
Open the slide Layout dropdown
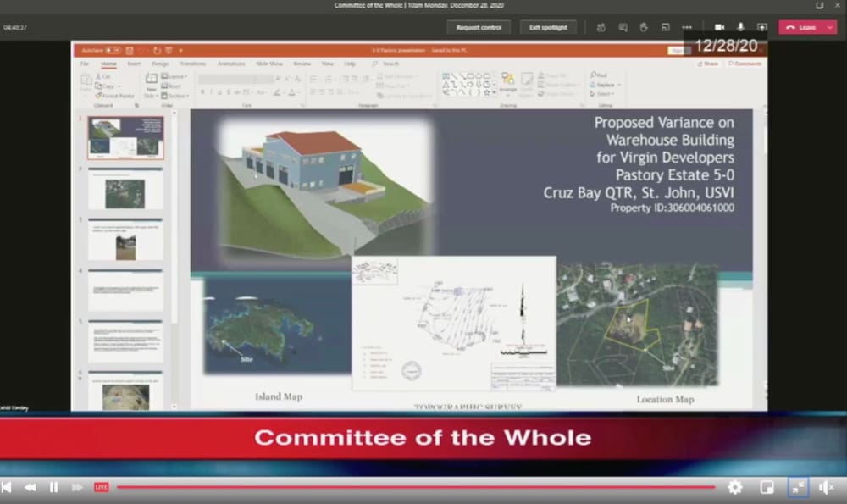(x=174, y=77)
